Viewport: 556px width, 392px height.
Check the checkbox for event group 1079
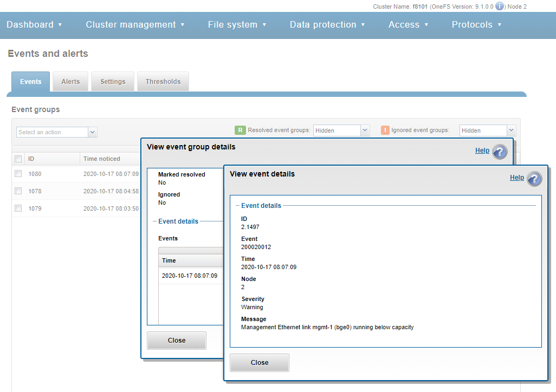pos(18,208)
